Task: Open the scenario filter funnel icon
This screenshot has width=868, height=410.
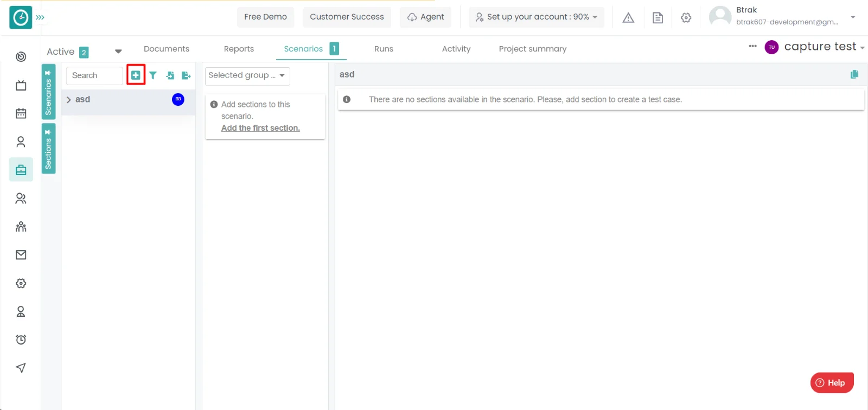Action: pyautogui.click(x=153, y=75)
